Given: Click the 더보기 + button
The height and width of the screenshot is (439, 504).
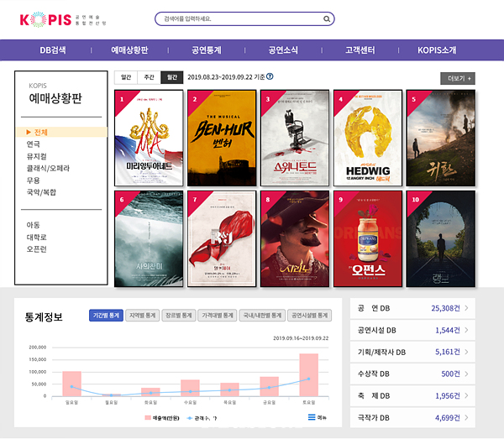Looking at the screenshot, I should (458, 78).
